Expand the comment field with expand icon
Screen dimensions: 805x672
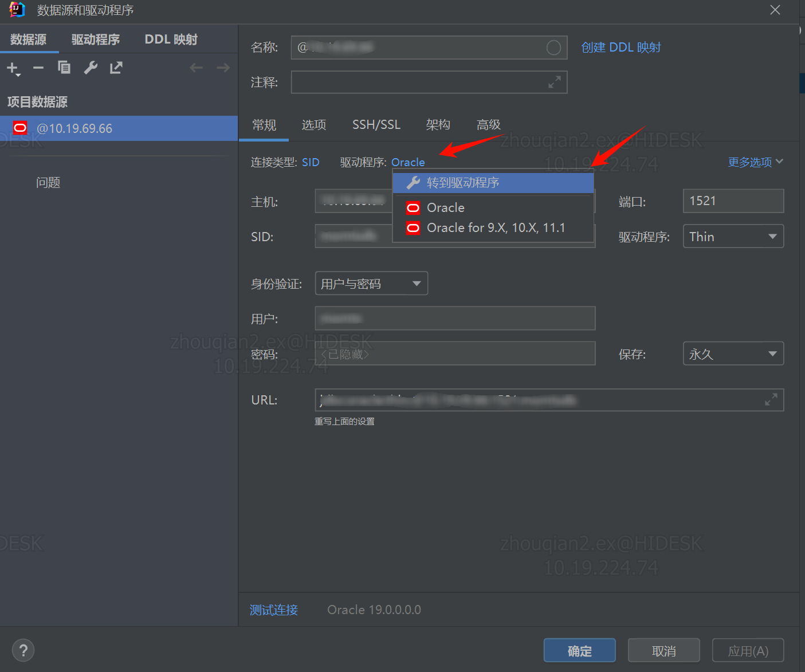[x=554, y=82]
